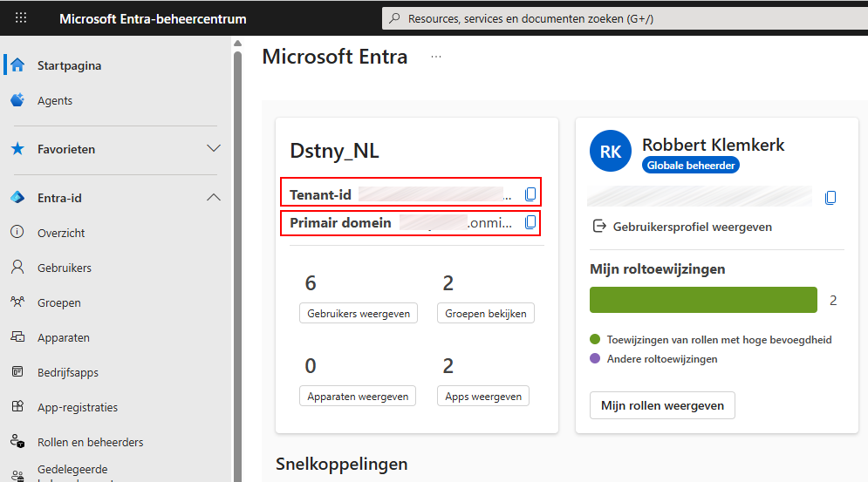Expand the Favorieten section

pos(214,148)
